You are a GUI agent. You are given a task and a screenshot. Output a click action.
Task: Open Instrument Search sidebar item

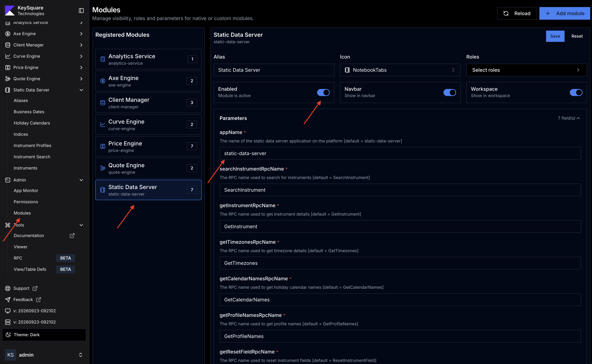click(x=32, y=157)
